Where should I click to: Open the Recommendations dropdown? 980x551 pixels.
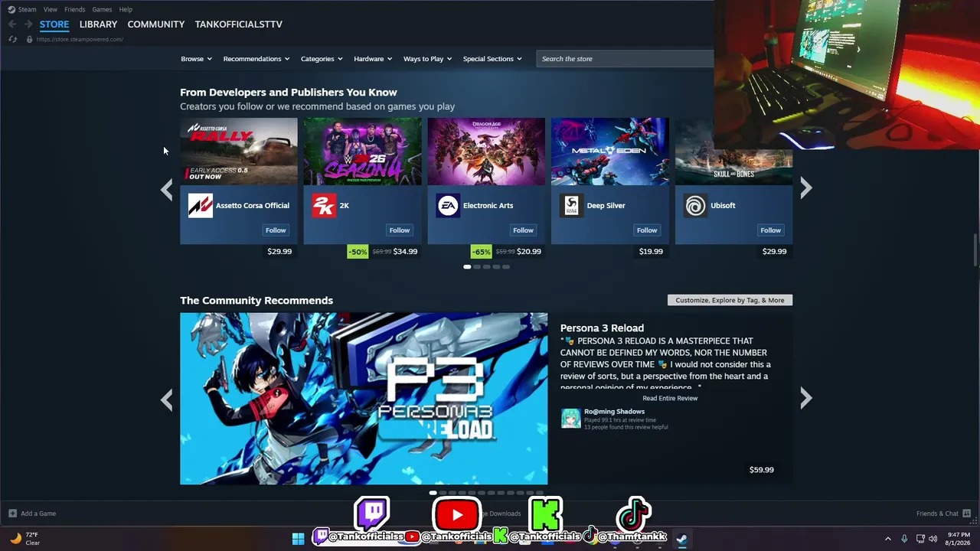pos(256,59)
